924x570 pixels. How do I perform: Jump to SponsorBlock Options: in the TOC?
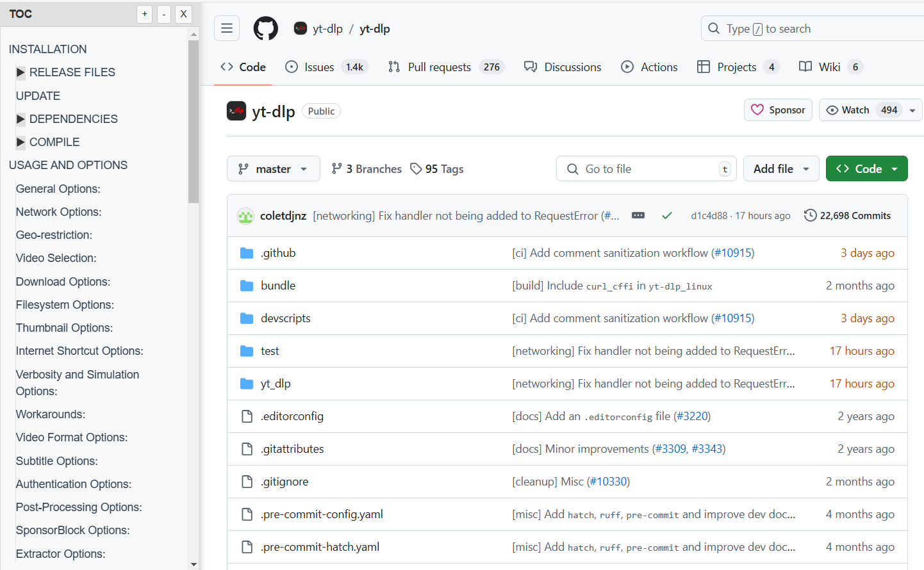coord(72,530)
